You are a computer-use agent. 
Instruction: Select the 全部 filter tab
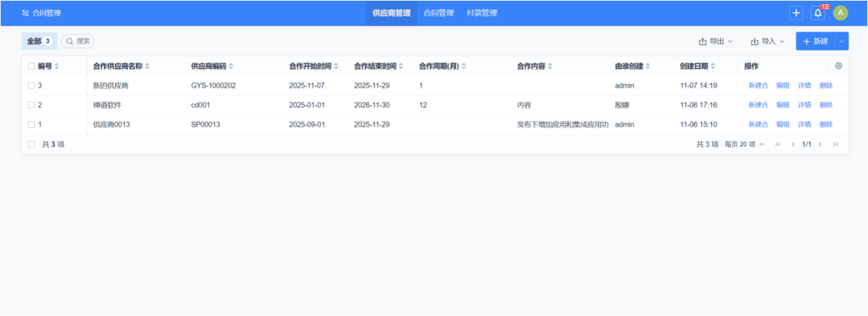[x=39, y=41]
